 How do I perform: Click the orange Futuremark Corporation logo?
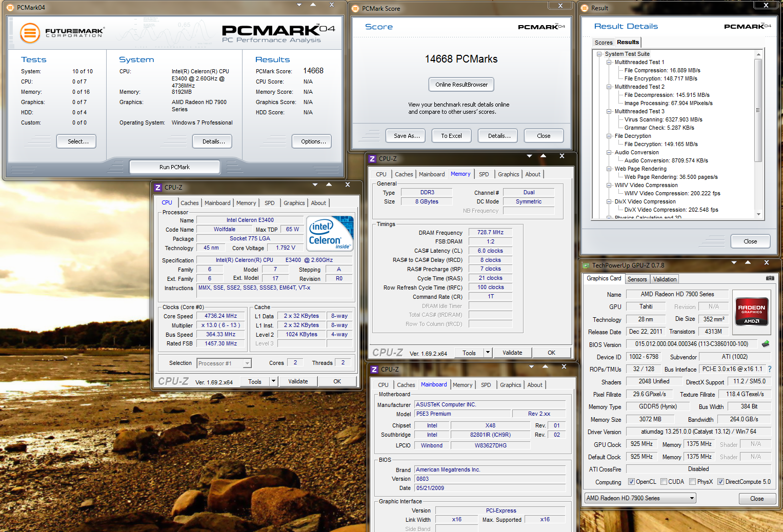(x=30, y=33)
